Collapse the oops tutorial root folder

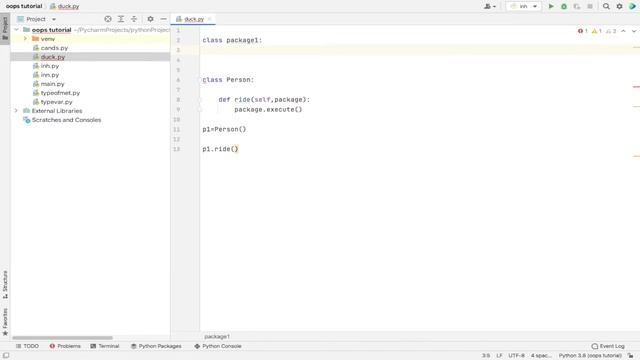click(16, 30)
